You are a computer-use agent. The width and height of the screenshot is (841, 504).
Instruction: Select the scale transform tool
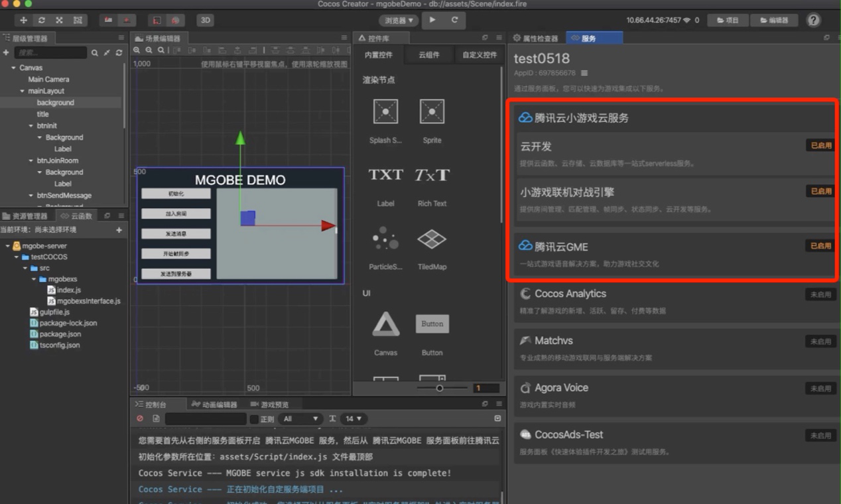point(60,21)
